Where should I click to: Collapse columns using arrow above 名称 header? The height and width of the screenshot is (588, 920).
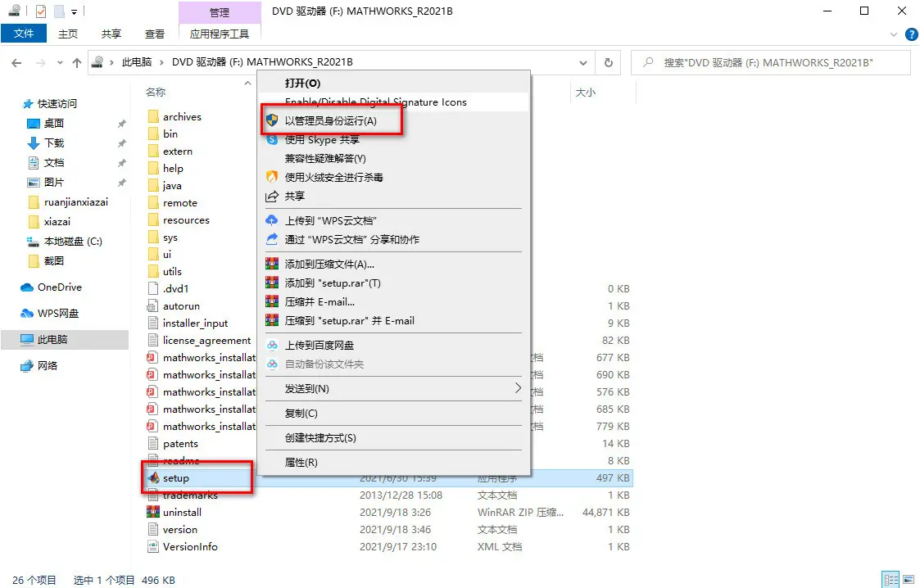coord(247,84)
